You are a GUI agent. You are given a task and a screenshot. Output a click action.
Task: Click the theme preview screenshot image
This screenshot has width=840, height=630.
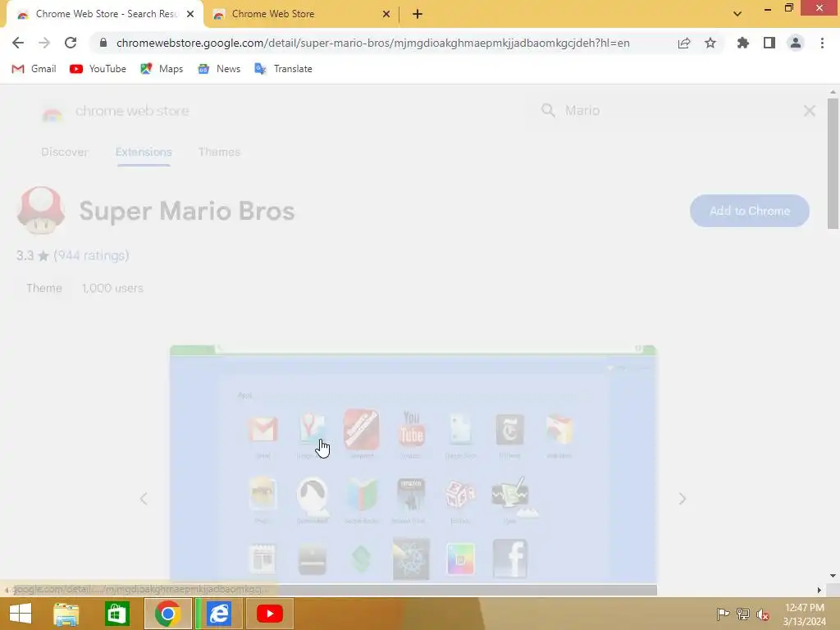[413, 464]
